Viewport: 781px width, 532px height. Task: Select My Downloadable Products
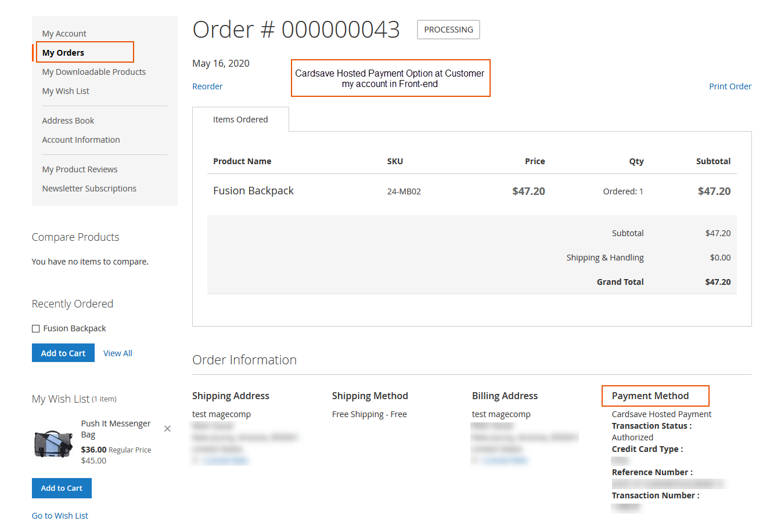tap(93, 71)
